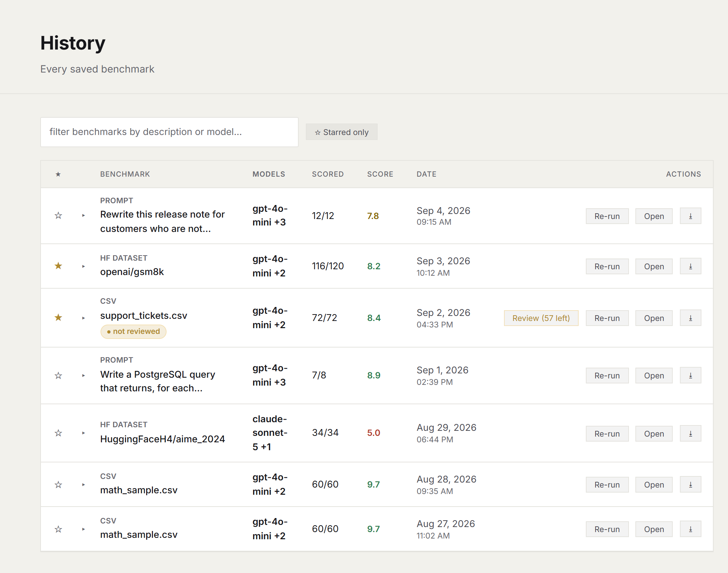Image resolution: width=728 pixels, height=573 pixels.
Task: Download the Aug 28 math_sample.csv results
Action: pyautogui.click(x=690, y=485)
